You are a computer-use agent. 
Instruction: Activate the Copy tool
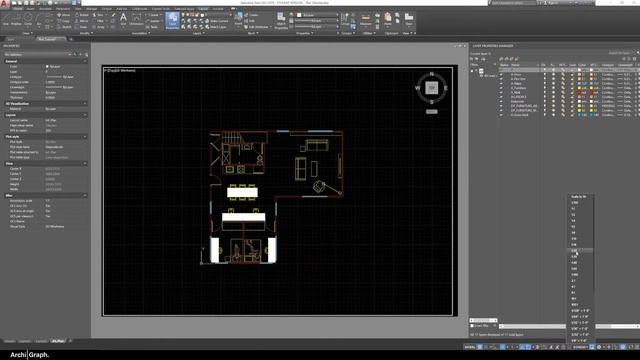click(63, 21)
